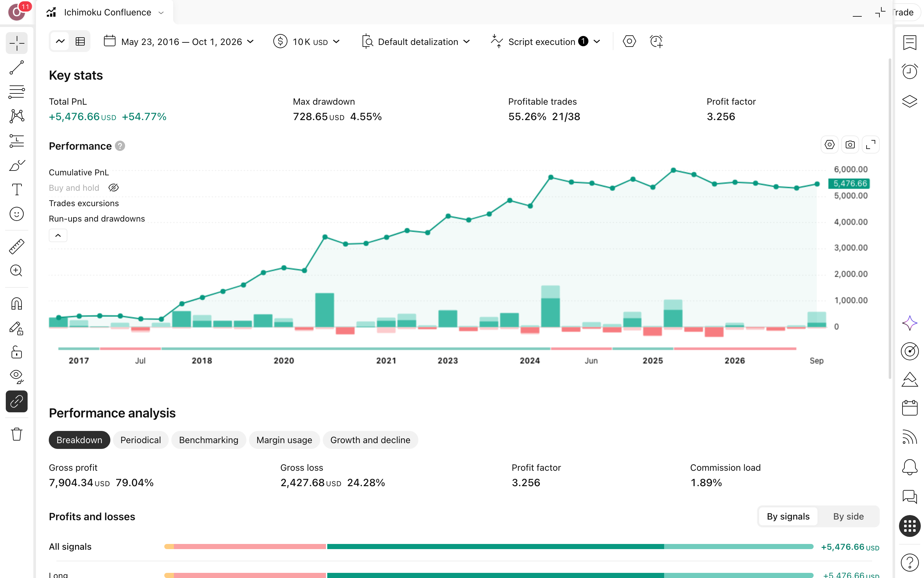924x578 pixels.
Task: Select the trend line drawing tool
Action: [17, 67]
